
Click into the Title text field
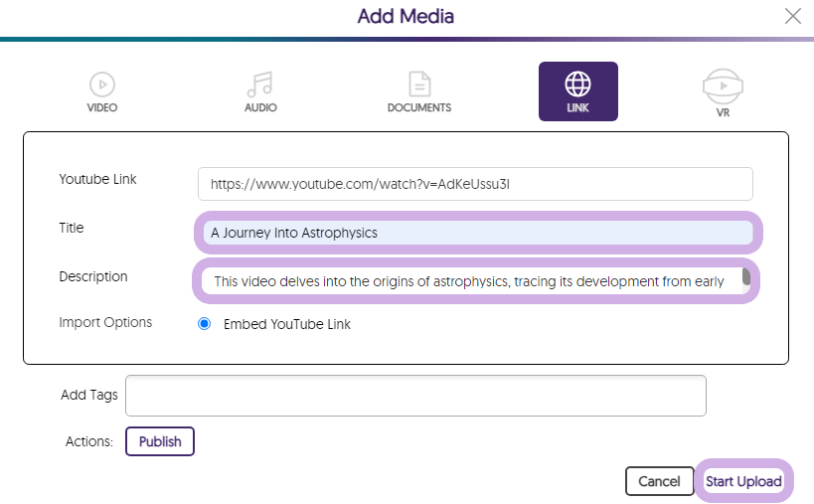pyautogui.click(x=477, y=233)
